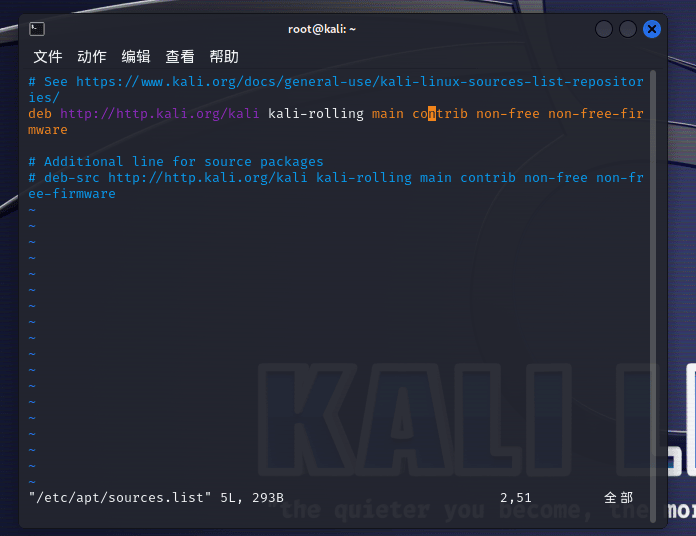Place cursor on the word kali-rolling in deb line
Viewport: 696px width, 536px height.
pos(315,114)
